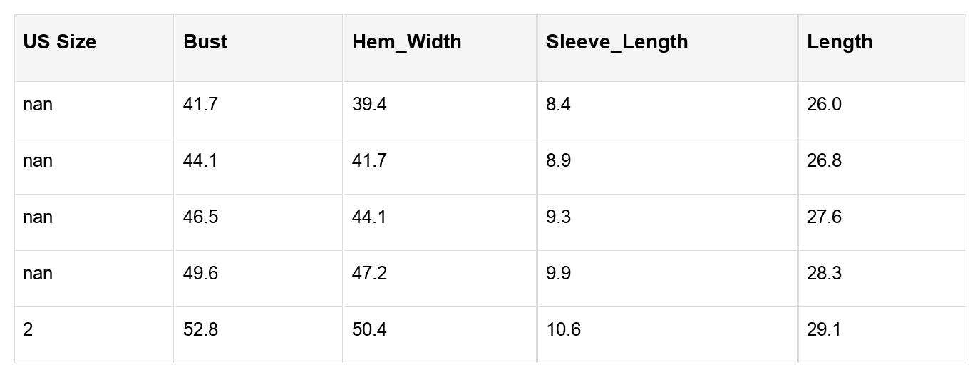The width and height of the screenshot is (980, 377).
Task: Select the Hem_Width value 47.2
Action: [369, 274]
